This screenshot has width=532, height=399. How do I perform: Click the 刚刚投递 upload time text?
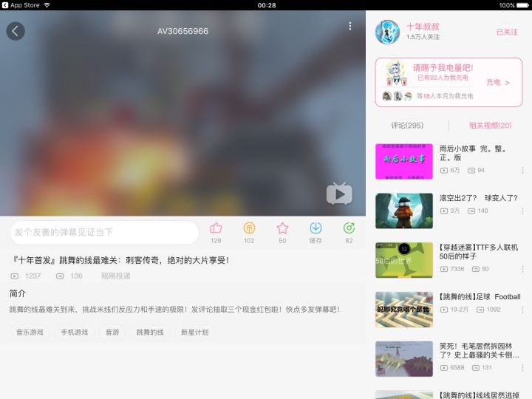[x=115, y=276]
